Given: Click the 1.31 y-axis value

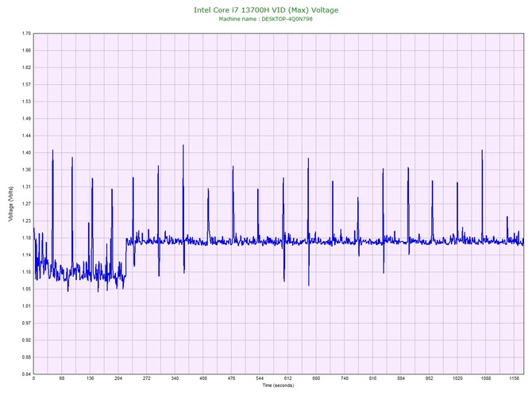Looking at the screenshot, I should tap(26, 186).
